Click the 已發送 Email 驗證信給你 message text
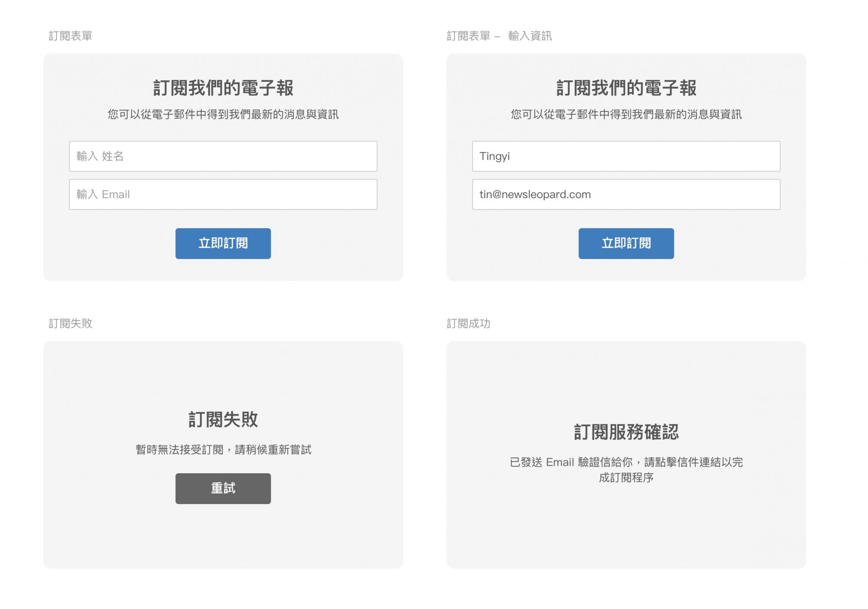Screen dimensions: 868x609 point(626,470)
